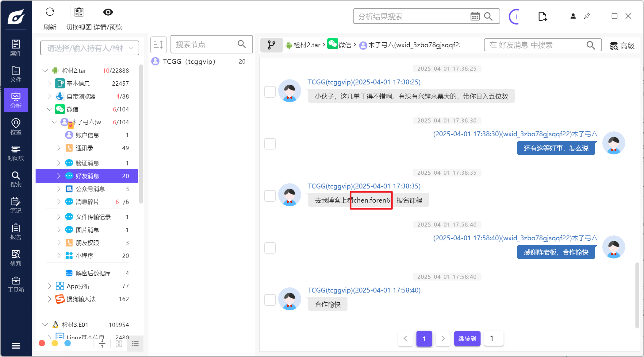Click the branch tree icon beside breadcrumb
This screenshot has width=644, height=357.
coord(271,45)
